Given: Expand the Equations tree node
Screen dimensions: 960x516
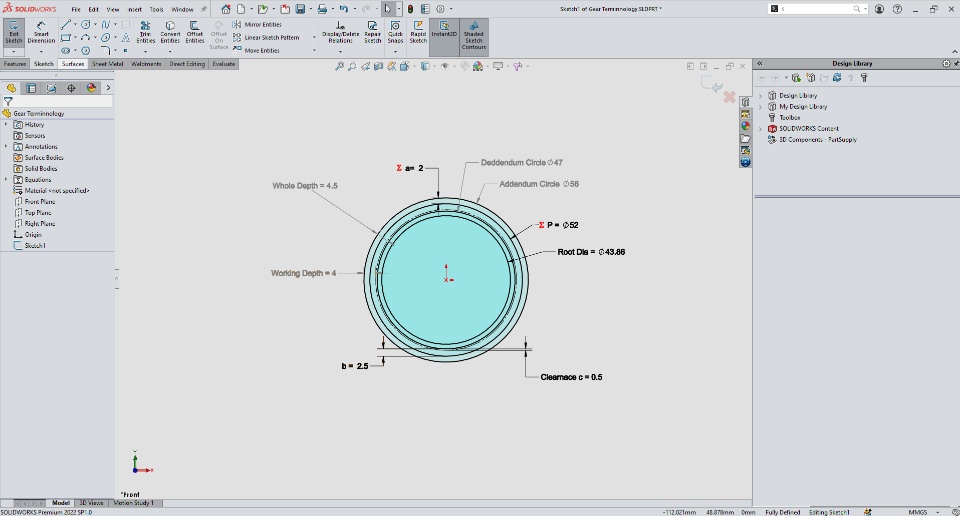Looking at the screenshot, I should 6,179.
